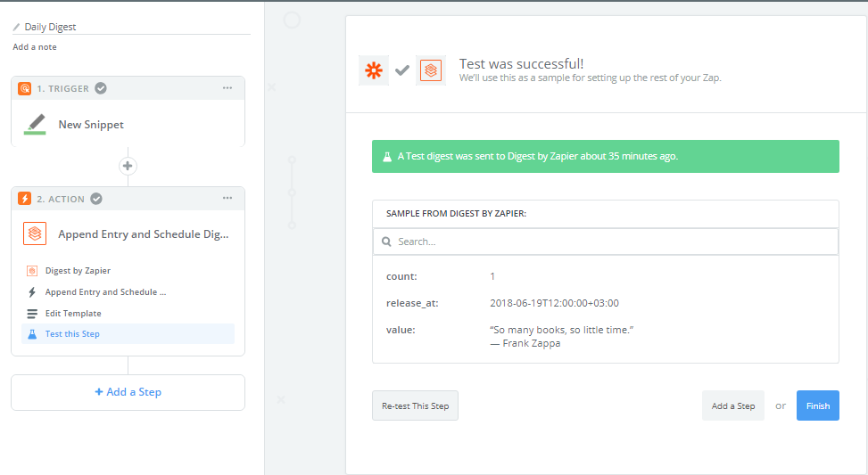Expand the Append Entry and Schedule Digest step
This screenshot has height=475, width=868.
[x=143, y=234]
